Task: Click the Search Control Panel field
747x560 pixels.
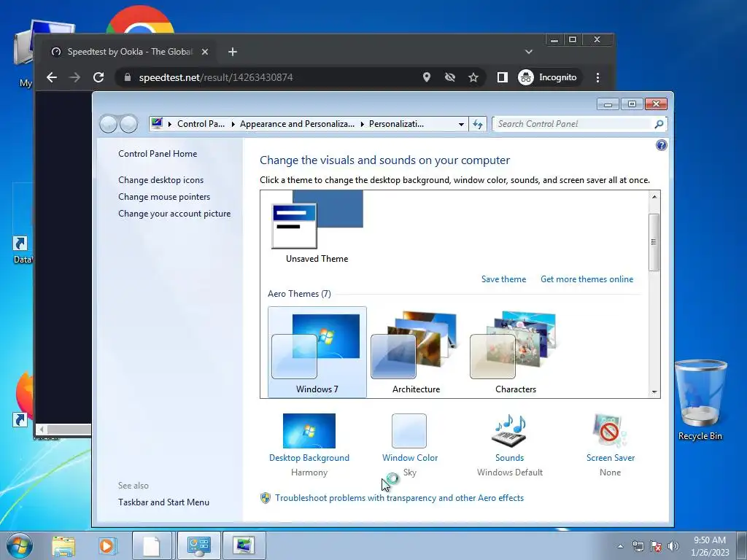Action: [573, 124]
